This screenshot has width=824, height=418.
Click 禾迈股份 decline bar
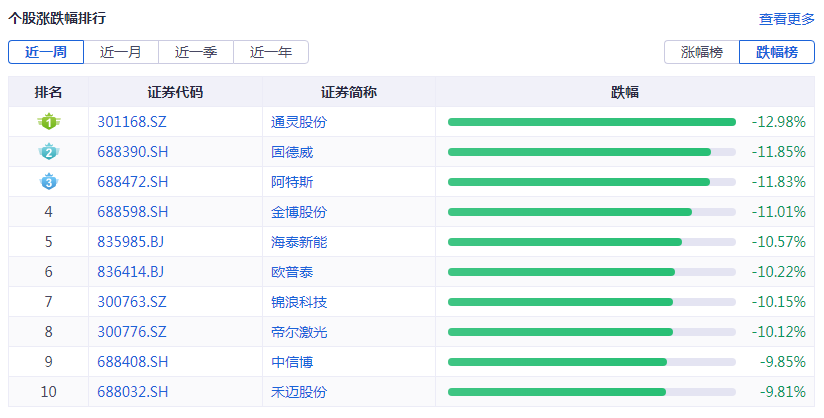click(x=591, y=392)
